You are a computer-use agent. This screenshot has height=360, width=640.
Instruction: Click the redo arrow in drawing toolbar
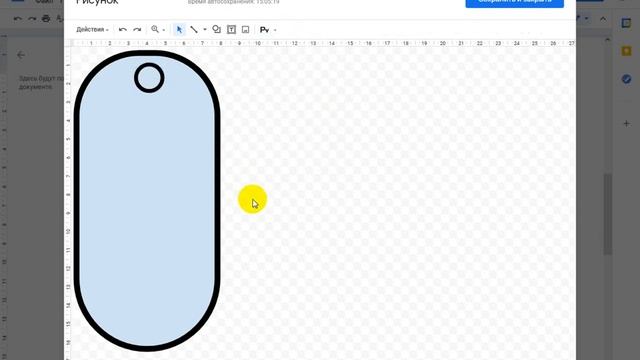coord(137,29)
